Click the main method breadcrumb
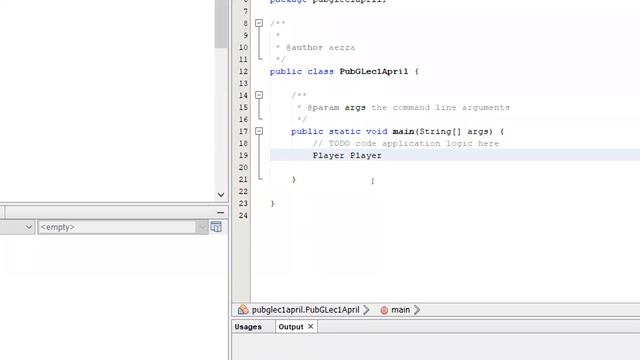The image size is (640, 360). tap(400, 310)
